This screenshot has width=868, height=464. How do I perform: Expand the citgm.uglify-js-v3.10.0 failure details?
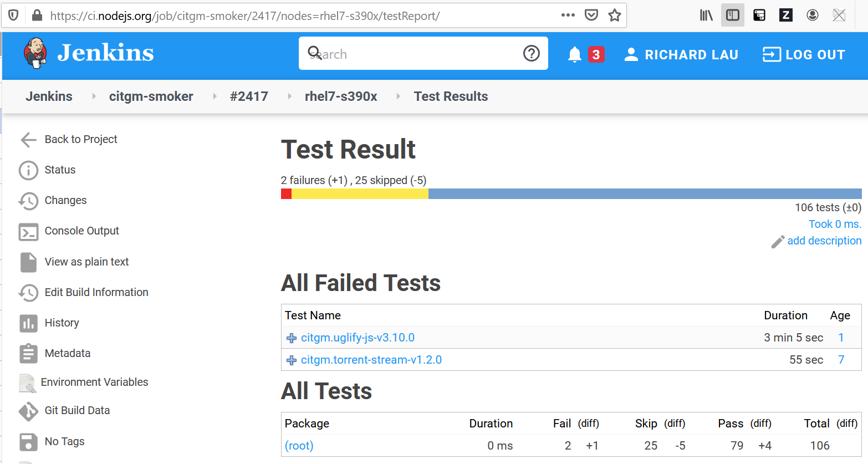[292, 338]
